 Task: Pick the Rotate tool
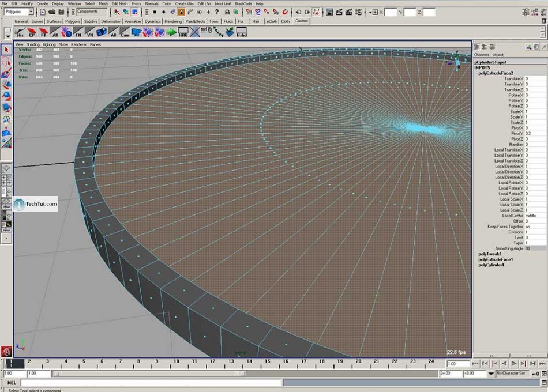click(x=6, y=96)
